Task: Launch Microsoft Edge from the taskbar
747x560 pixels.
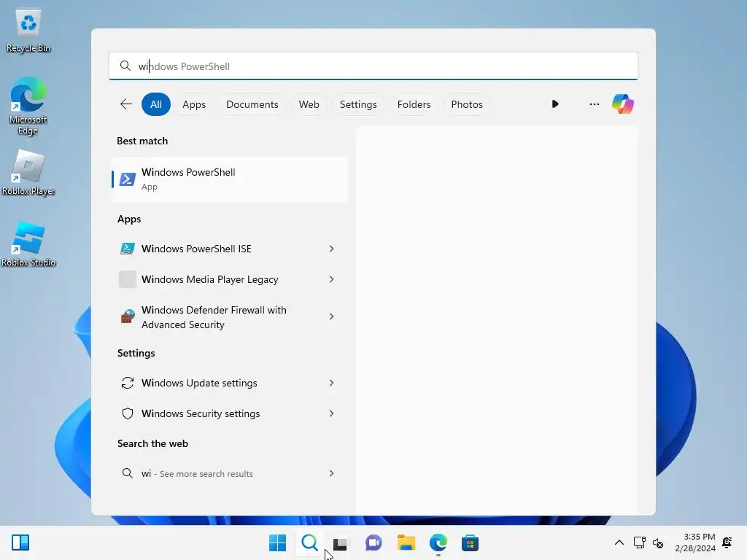Action: [x=438, y=542]
